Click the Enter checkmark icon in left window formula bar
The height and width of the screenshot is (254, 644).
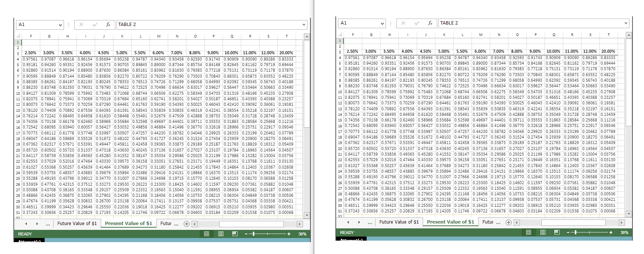click(95, 25)
